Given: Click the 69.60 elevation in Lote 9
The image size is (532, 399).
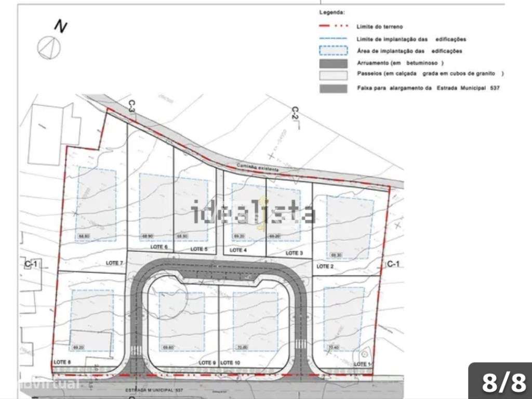Looking at the screenshot, I should pos(168,348).
